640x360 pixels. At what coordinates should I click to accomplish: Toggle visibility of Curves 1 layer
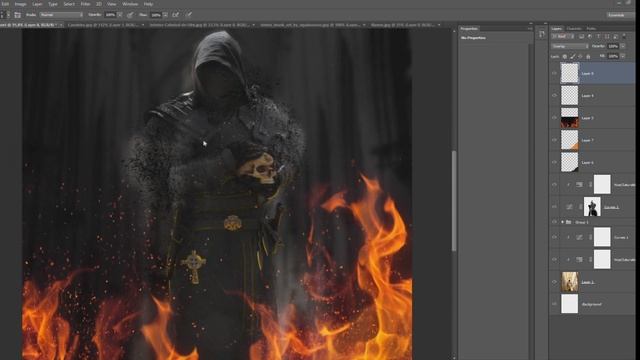(554, 237)
